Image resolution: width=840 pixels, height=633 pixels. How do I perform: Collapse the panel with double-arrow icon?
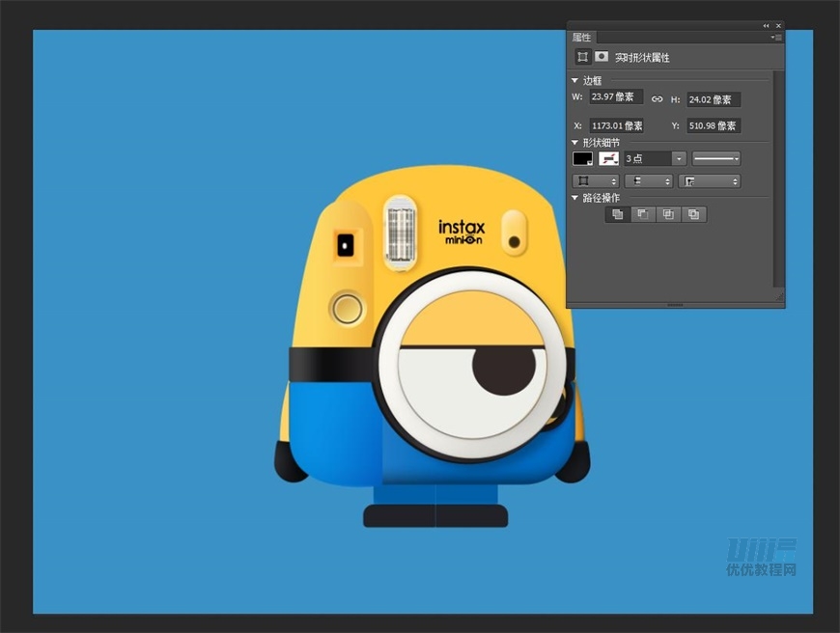pos(766,26)
